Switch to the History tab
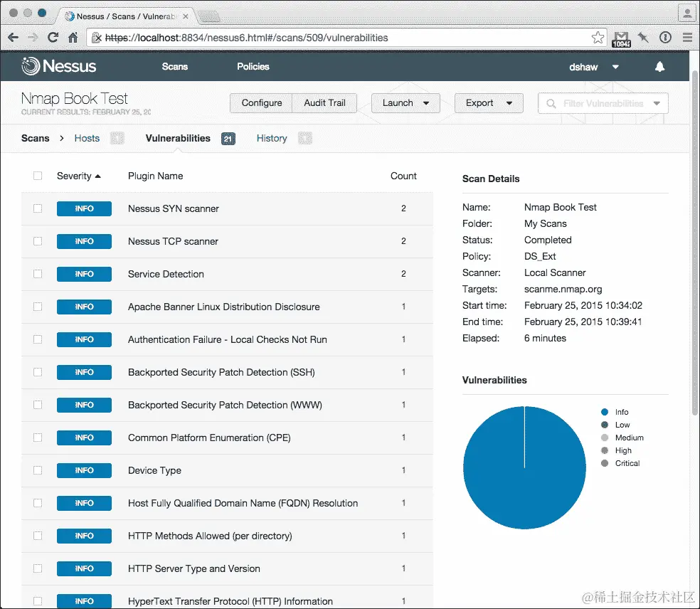 [x=272, y=139]
